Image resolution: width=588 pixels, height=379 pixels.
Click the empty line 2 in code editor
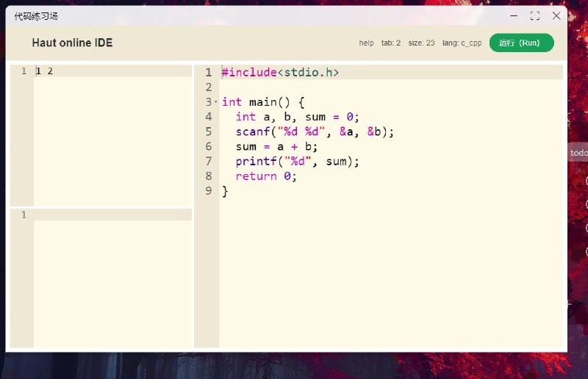(x=391, y=87)
